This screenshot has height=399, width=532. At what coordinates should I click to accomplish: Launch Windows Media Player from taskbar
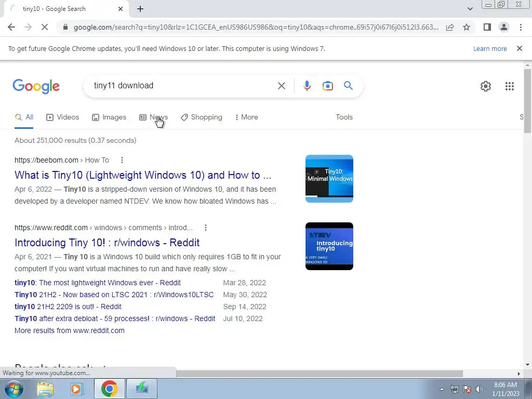click(77, 389)
